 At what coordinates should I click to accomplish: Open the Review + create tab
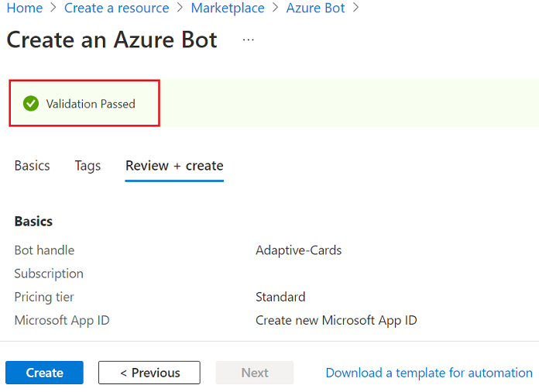[x=174, y=166]
